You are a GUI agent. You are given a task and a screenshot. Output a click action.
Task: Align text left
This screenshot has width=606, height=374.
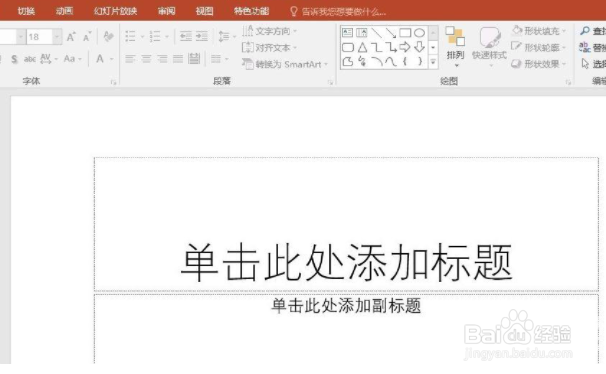pos(130,59)
